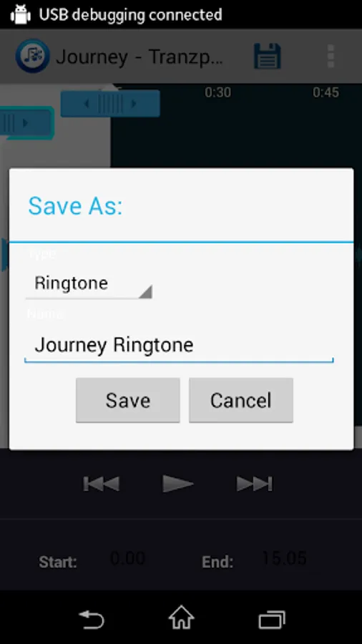Image resolution: width=362 pixels, height=644 pixels.
Task: Click the teal start marker handle
Action: (26, 122)
